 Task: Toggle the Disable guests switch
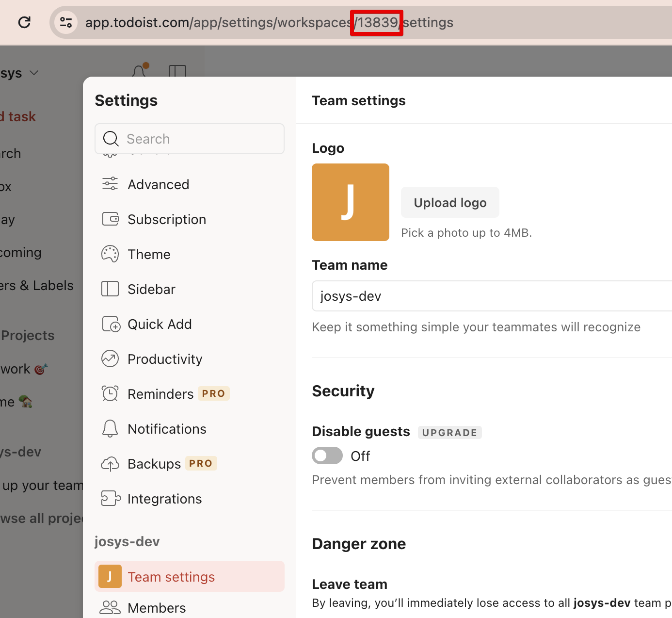(x=327, y=456)
